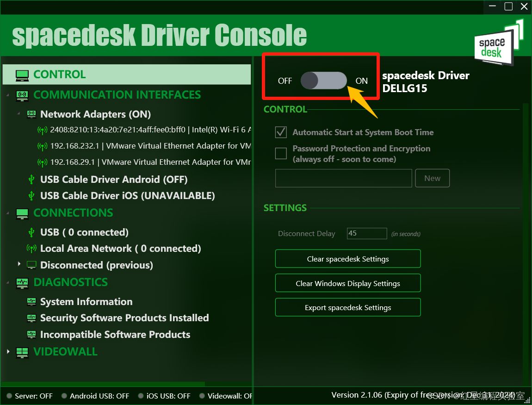Screen dimensions: 532x405
Task: Click the Incompatible Software Products icon
Action: [x=31, y=334]
